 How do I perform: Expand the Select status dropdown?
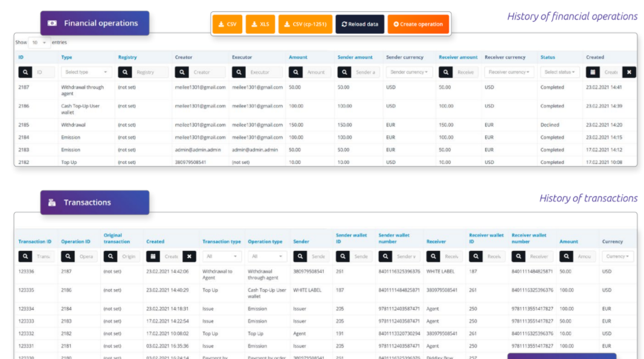coord(560,72)
